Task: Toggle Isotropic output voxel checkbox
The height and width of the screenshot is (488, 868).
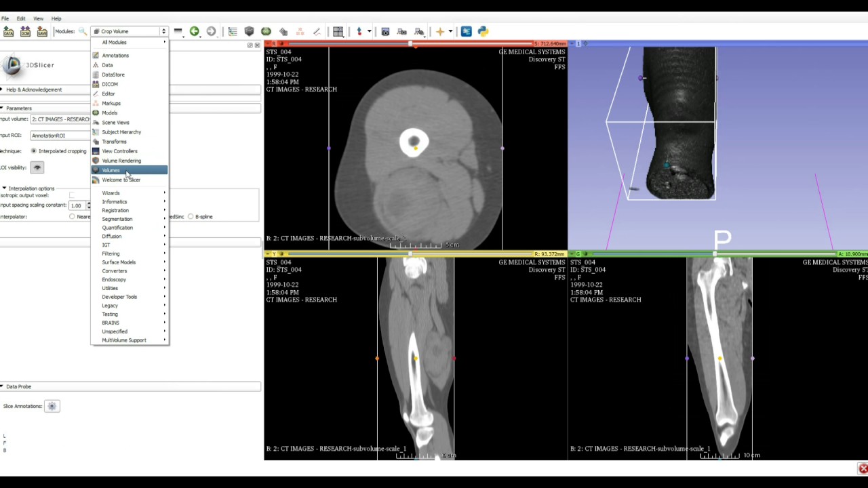Action: click(x=72, y=195)
